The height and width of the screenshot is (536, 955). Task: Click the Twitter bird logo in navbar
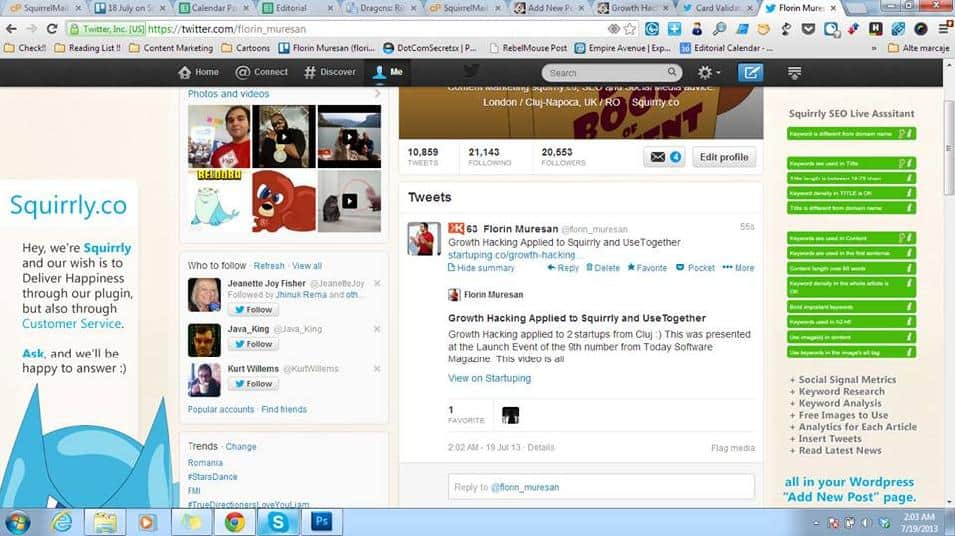click(x=470, y=71)
